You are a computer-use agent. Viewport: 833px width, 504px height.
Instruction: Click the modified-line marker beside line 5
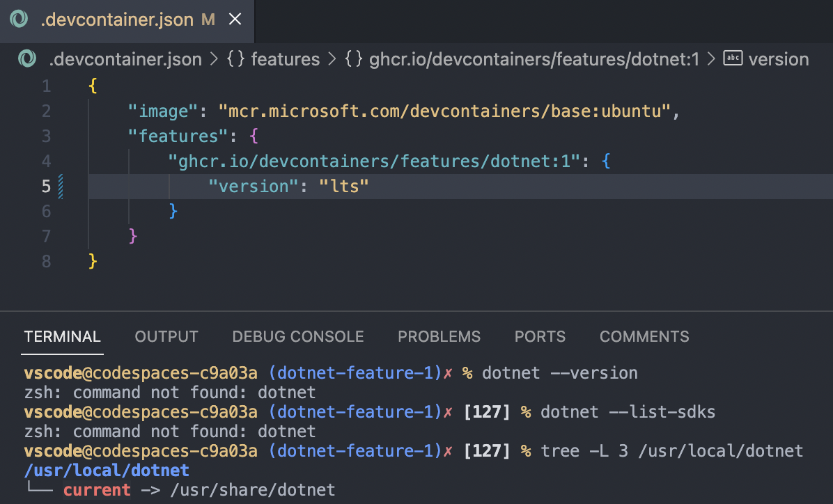tap(61, 187)
